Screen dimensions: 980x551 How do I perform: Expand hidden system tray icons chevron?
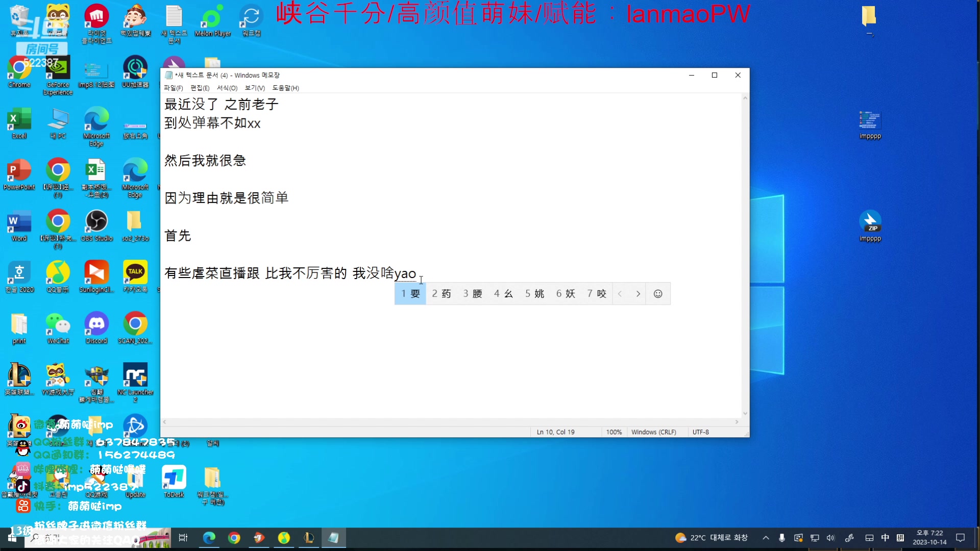click(x=766, y=538)
